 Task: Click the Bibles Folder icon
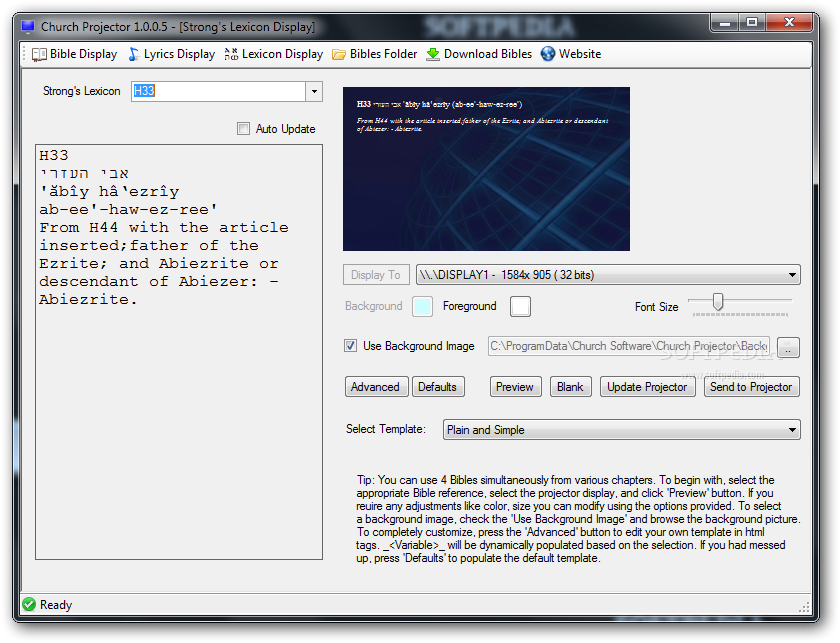339,54
